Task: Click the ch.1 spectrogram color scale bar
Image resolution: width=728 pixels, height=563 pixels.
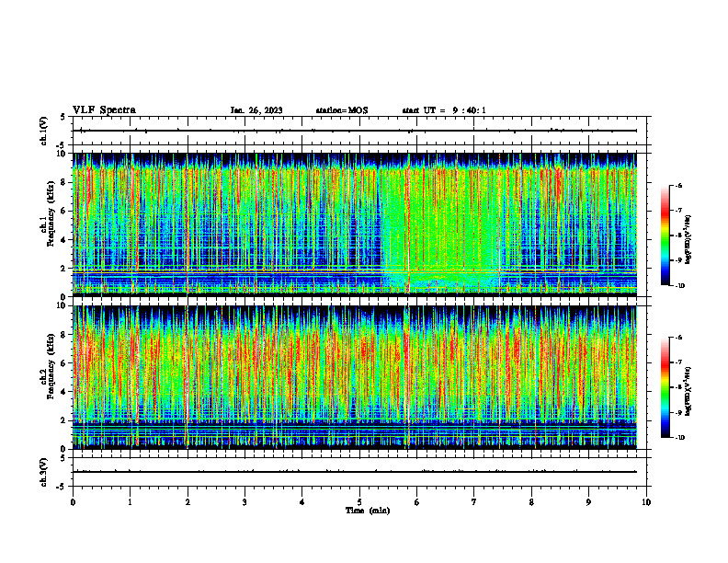Action: (x=665, y=236)
